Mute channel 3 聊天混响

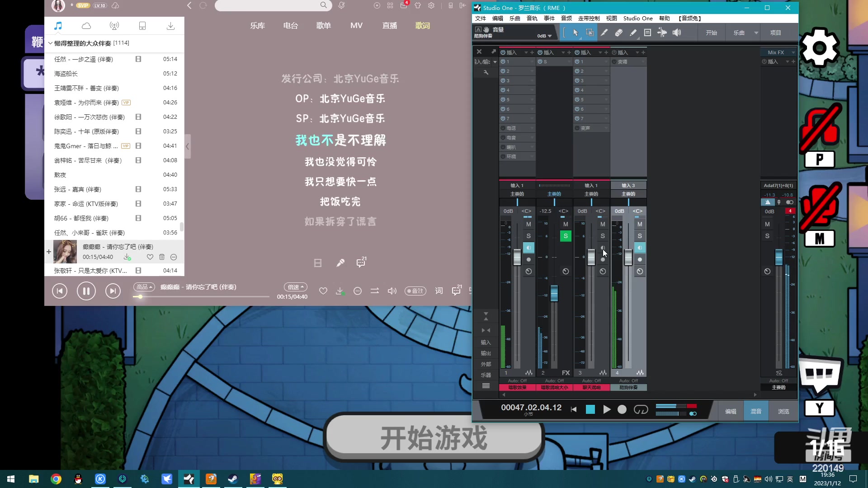point(603,224)
